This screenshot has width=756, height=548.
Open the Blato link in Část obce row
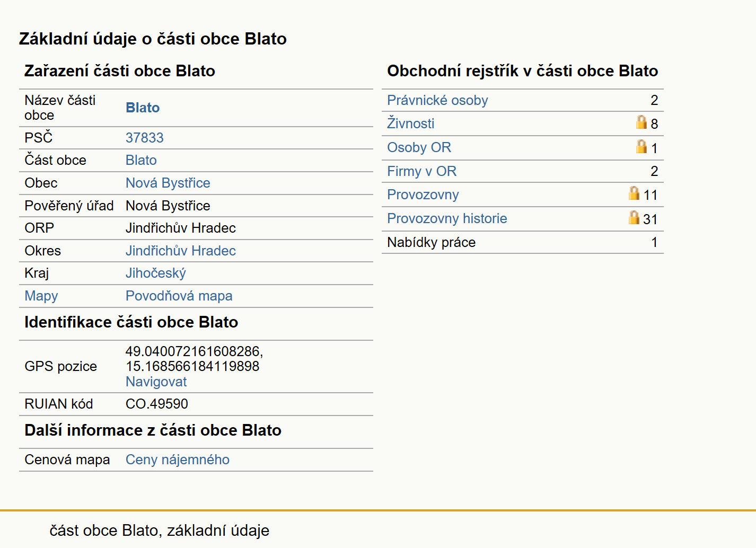[x=141, y=160]
